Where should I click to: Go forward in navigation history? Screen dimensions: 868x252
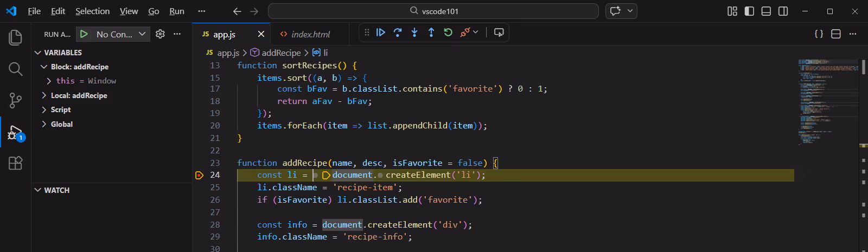[254, 11]
